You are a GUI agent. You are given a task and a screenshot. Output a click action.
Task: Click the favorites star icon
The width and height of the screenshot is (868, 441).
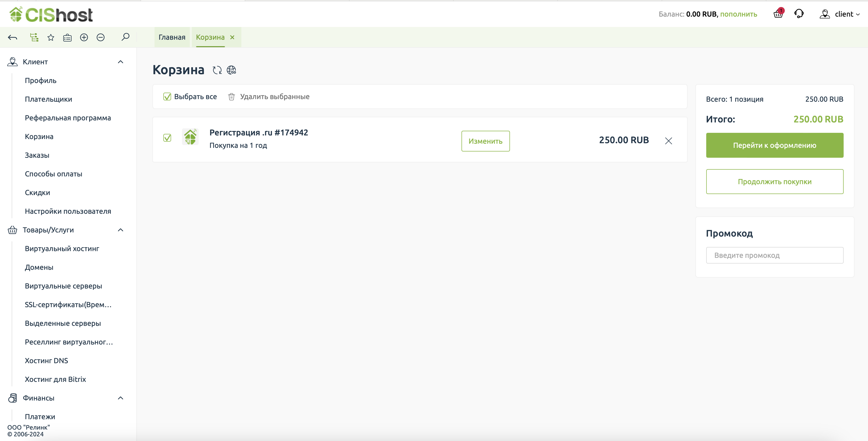point(51,37)
